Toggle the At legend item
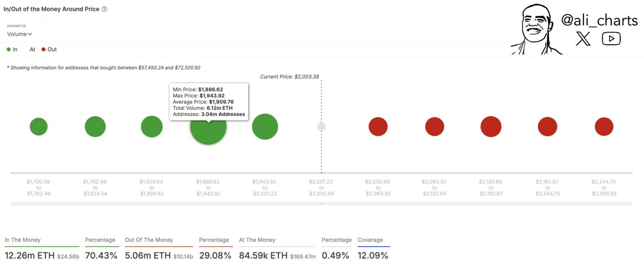 coord(32,49)
